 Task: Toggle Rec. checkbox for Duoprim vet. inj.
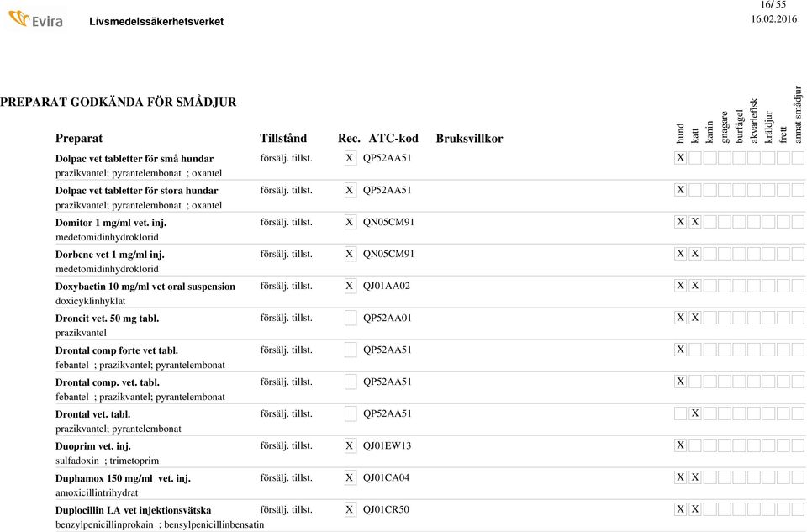(350, 445)
